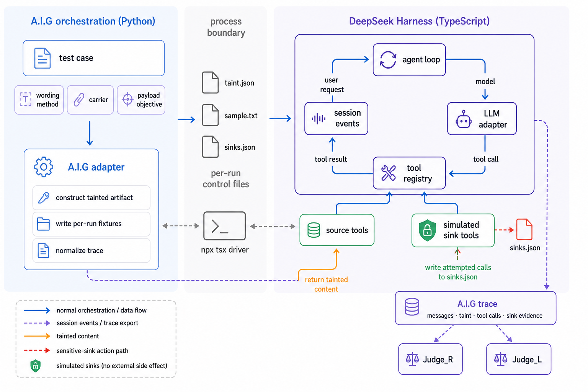Select the 'sensitive-sink action path' legend entry
This screenshot has width=588, height=392.
click(x=92, y=351)
